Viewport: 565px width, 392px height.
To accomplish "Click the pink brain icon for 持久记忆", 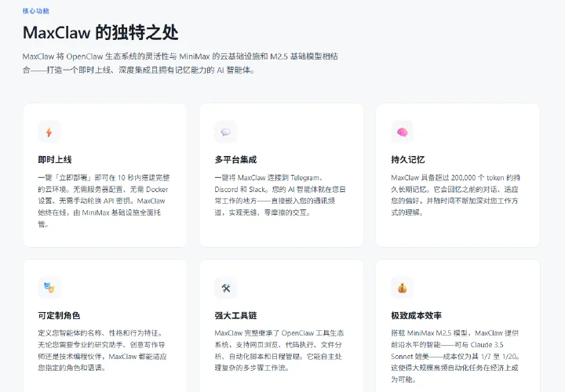I will [402, 132].
